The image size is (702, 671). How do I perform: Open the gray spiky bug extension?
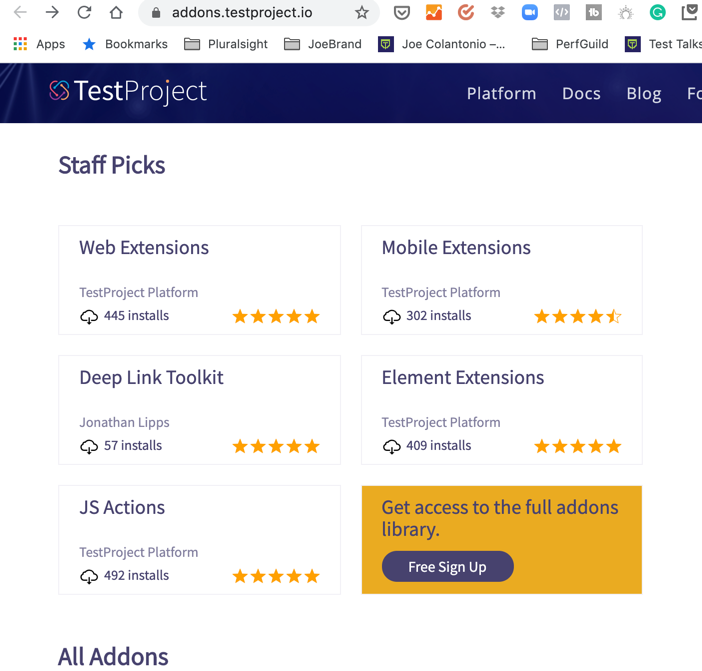point(625,13)
